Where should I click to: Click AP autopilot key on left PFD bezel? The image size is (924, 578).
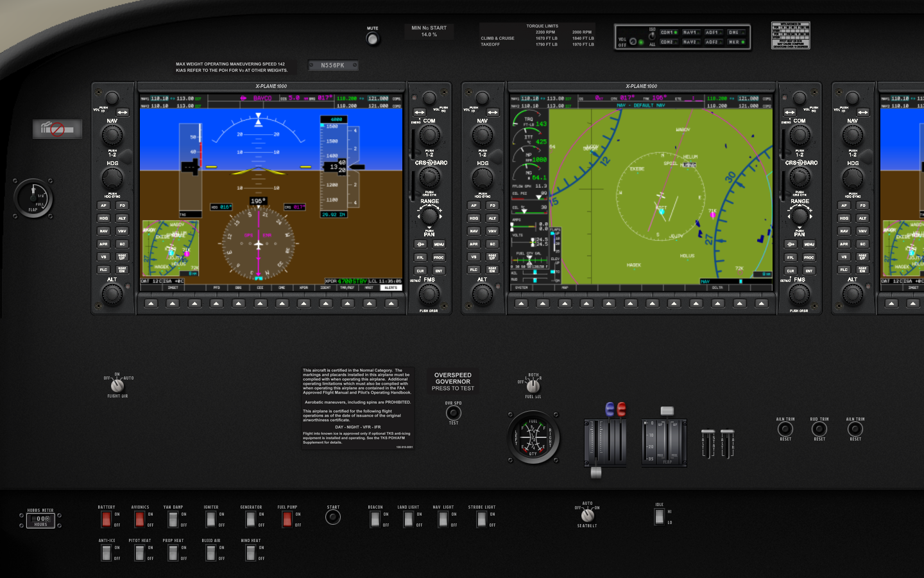coord(103,206)
